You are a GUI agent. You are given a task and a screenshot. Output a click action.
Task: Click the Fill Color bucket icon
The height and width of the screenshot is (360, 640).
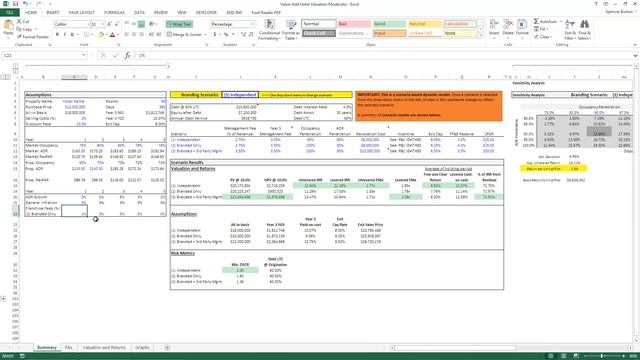point(101,35)
